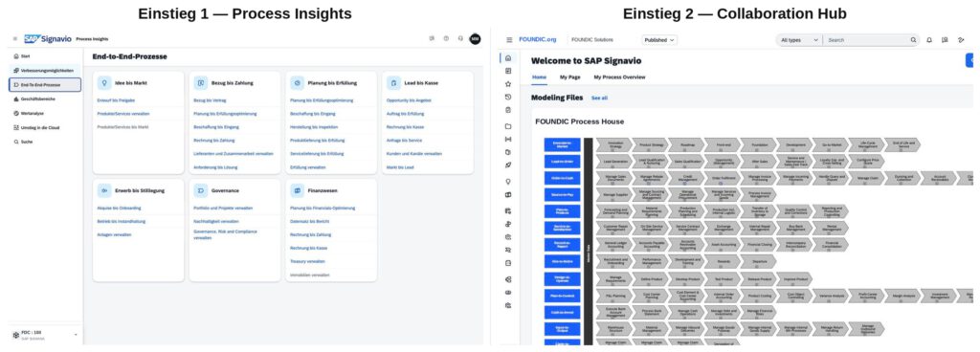The image size is (980, 352).
Task: Switch to My Process Overview tab
Action: point(619,77)
